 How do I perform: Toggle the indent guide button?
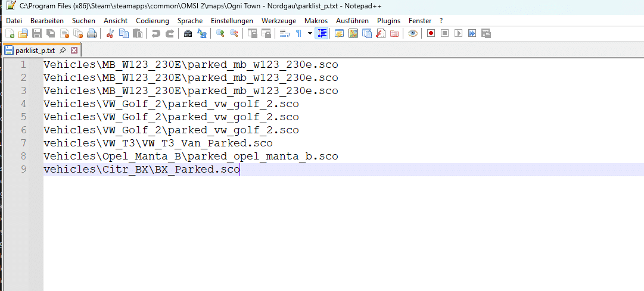[x=322, y=34]
